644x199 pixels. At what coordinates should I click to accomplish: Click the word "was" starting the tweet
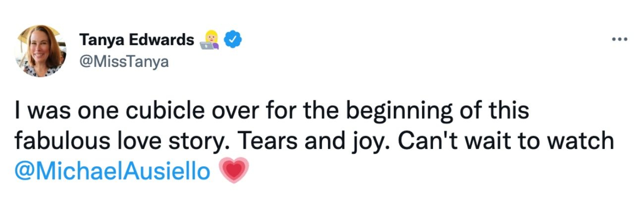tap(49, 111)
